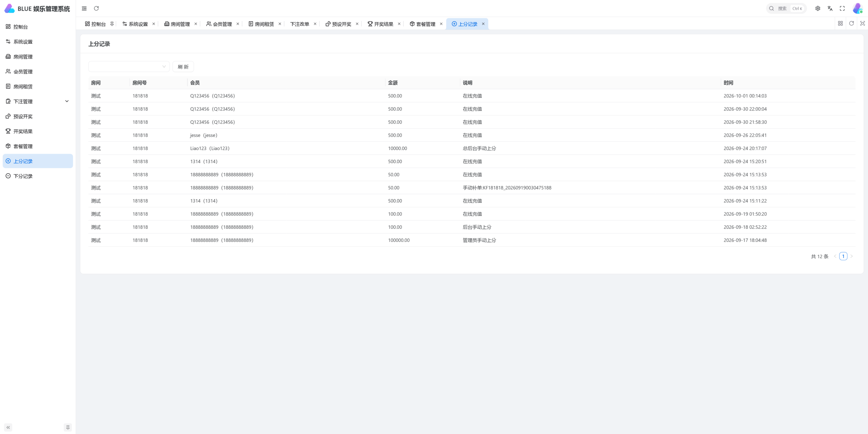
Task: Switch to the 会员管理 tab
Action: coord(219,24)
